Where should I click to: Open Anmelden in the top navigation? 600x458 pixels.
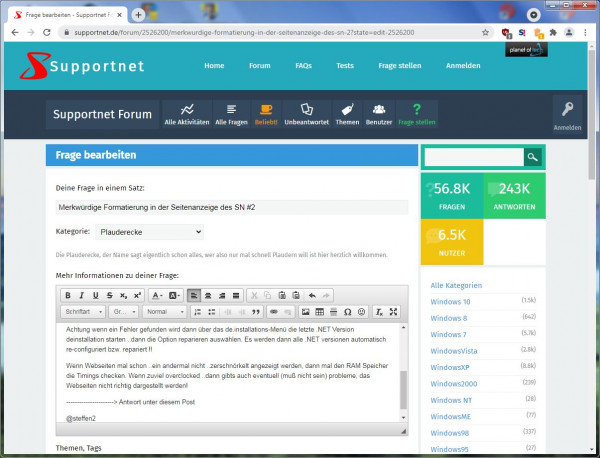(x=463, y=65)
